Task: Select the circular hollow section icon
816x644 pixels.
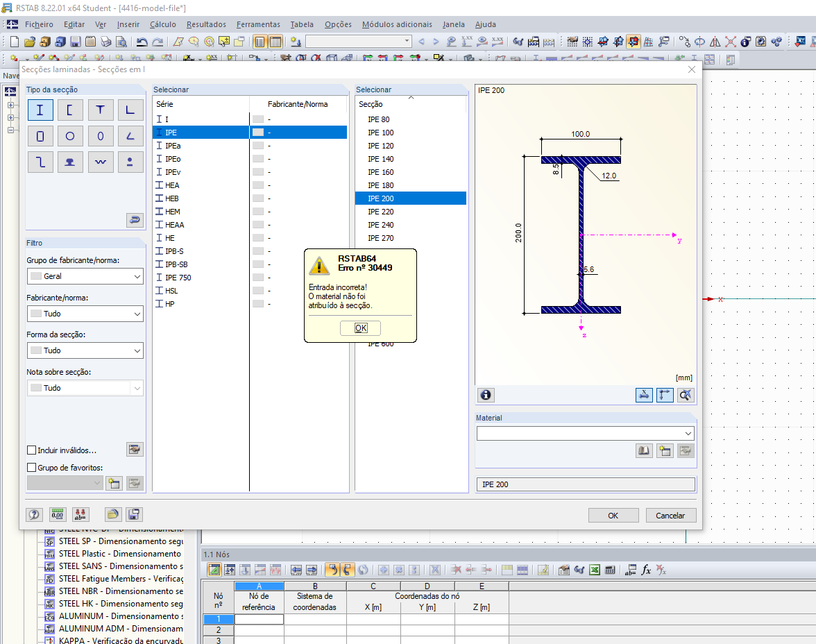Action: [70, 136]
